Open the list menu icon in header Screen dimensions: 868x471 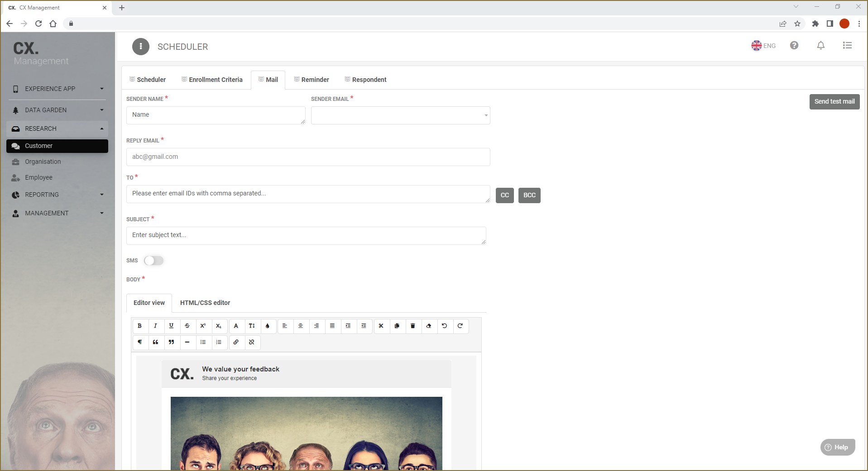tap(847, 45)
